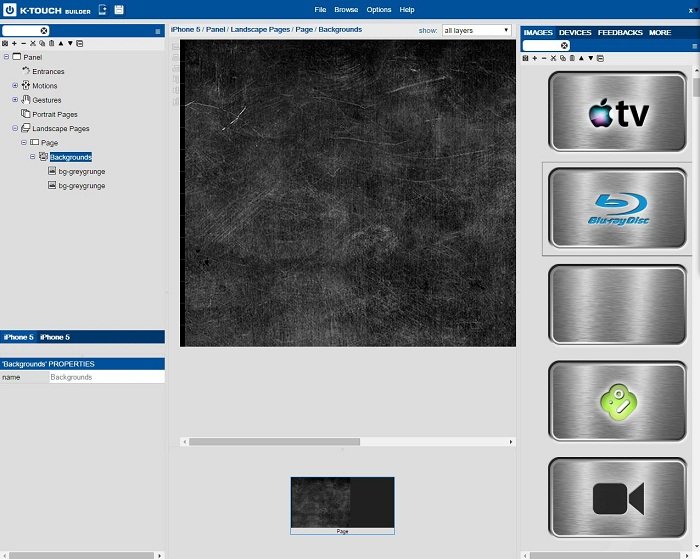Click Backgrounds in the breadcrumb

click(x=340, y=29)
